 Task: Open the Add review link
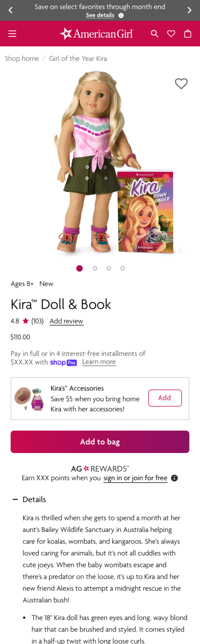pyautogui.click(x=67, y=321)
